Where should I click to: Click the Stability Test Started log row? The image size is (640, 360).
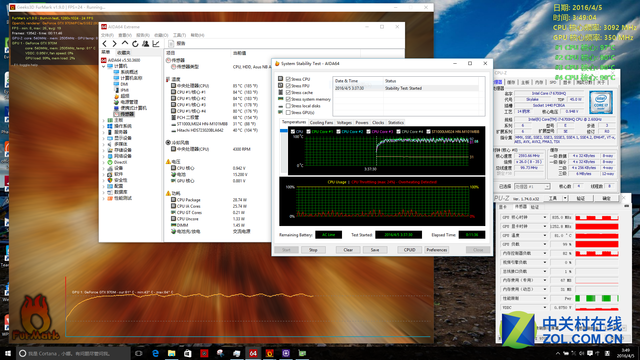click(406, 88)
